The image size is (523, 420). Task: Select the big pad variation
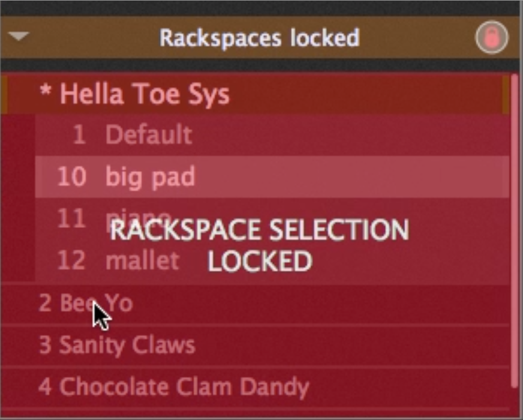pyautogui.click(x=272, y=176)
